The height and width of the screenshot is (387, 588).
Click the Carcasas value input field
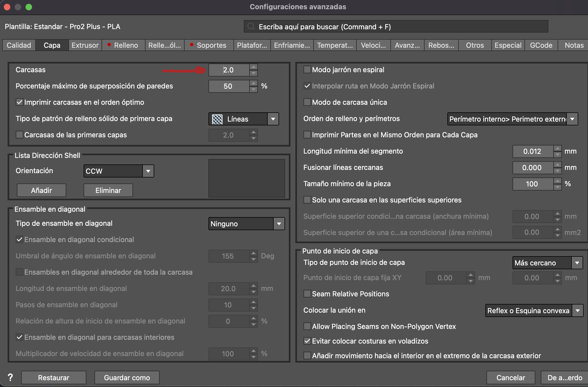[229, 70]
